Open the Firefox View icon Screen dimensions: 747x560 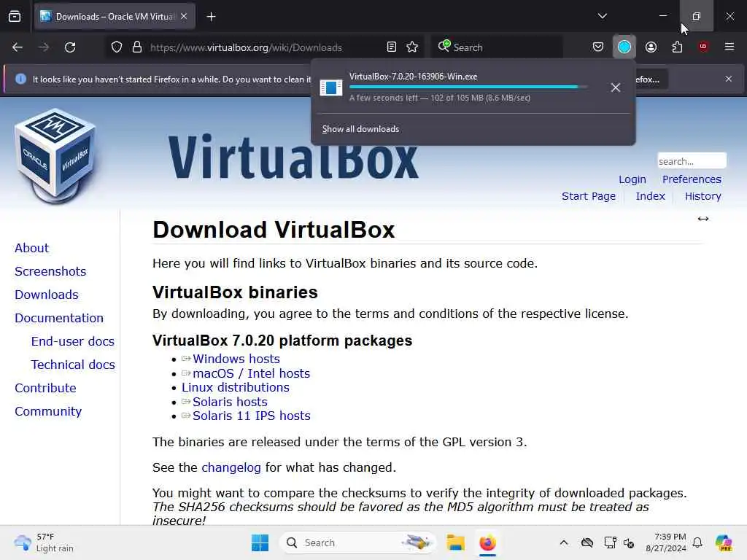pos(15,17)
